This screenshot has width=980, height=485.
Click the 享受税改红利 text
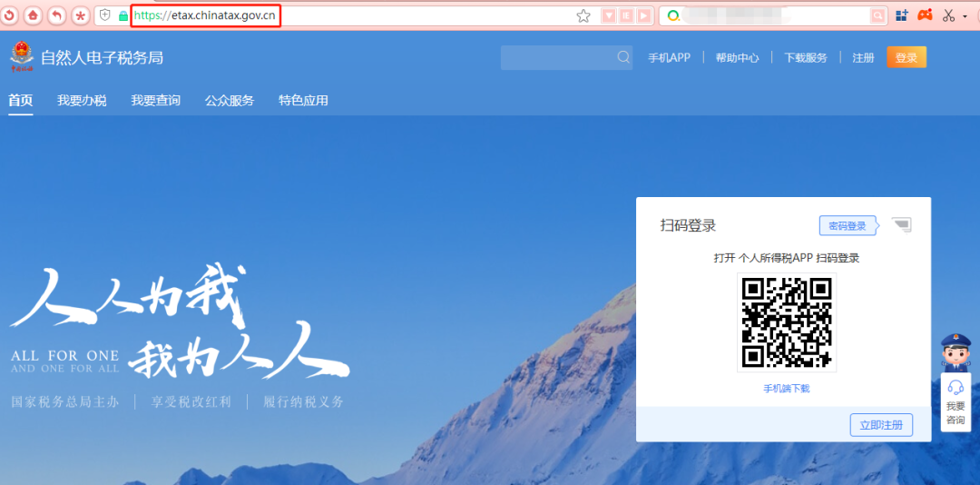point(191,401)
